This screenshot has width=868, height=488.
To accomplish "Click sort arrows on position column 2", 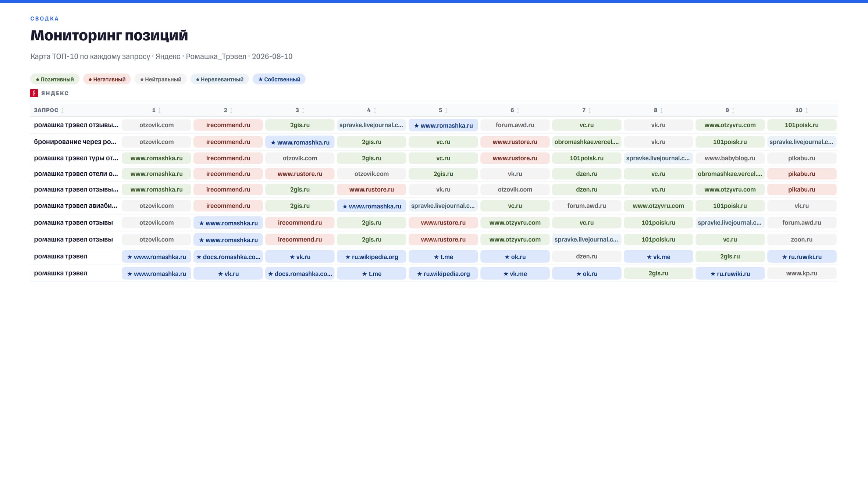I will point(231,110).
